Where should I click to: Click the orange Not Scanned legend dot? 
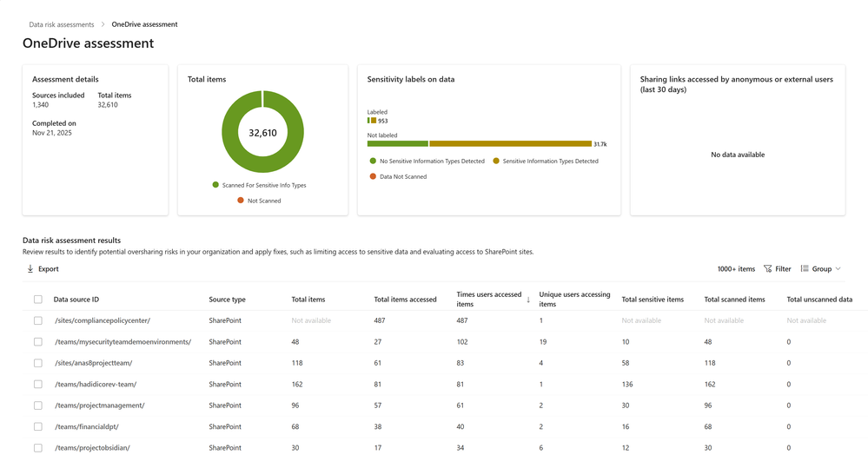240,201
